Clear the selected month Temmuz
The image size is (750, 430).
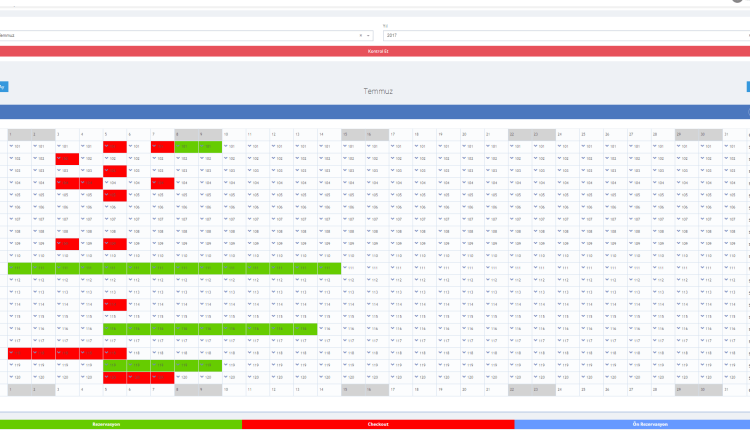pyautogui.click(x=360, y=35)
